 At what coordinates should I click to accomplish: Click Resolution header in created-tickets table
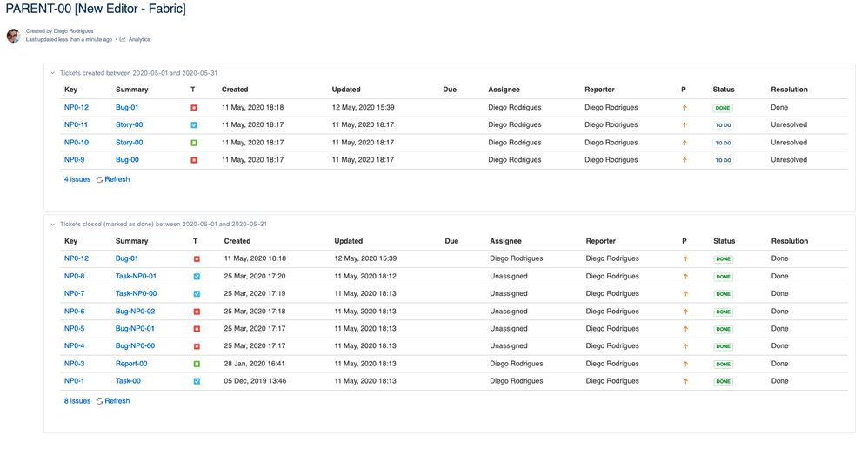click(789, 90)
